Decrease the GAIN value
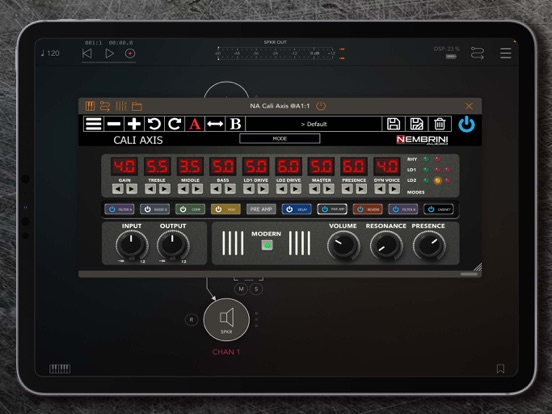The height and width of the screenshot is (414, 552). coord(118,189)
